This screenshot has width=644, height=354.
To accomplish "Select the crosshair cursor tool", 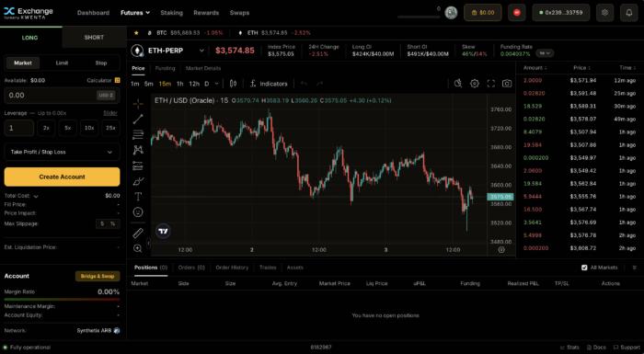I will (138, 104).
